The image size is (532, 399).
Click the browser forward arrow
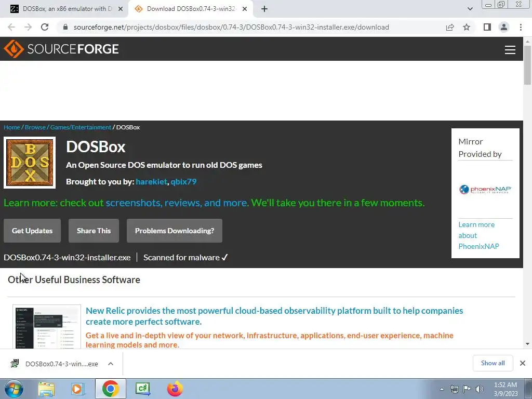click(28, 27)
